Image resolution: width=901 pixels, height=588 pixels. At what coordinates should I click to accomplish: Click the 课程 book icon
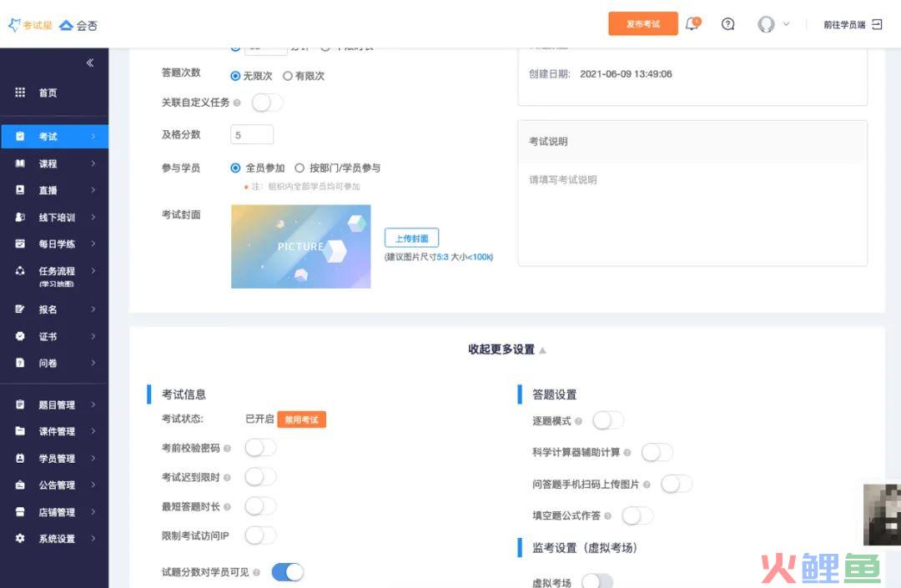tap(20, 163)
